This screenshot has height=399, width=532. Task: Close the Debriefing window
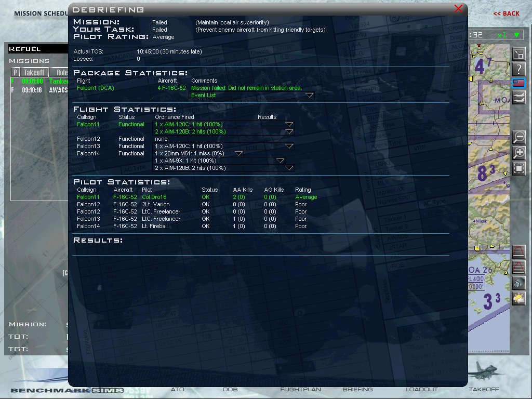[x=458, y=8]
